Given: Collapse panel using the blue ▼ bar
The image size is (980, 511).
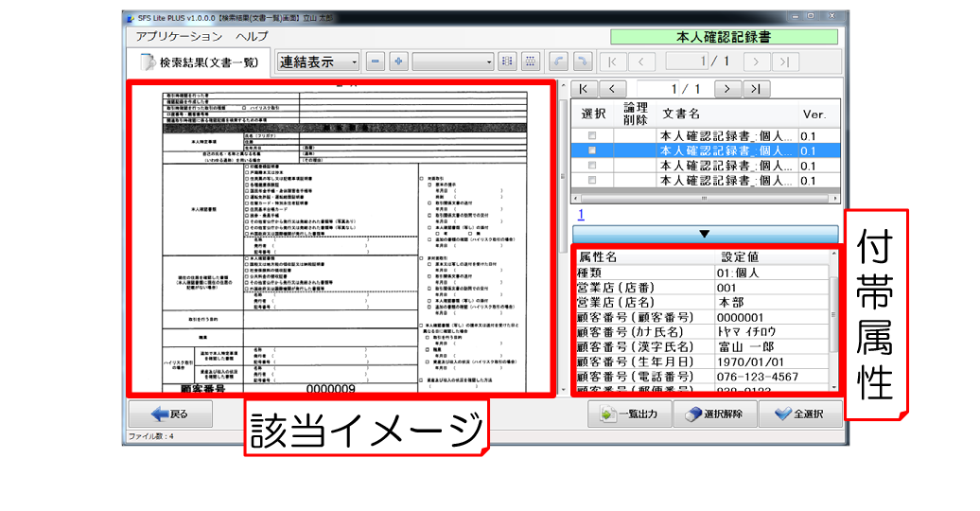Looking at the screenshot, I should (x=705, y=234).
